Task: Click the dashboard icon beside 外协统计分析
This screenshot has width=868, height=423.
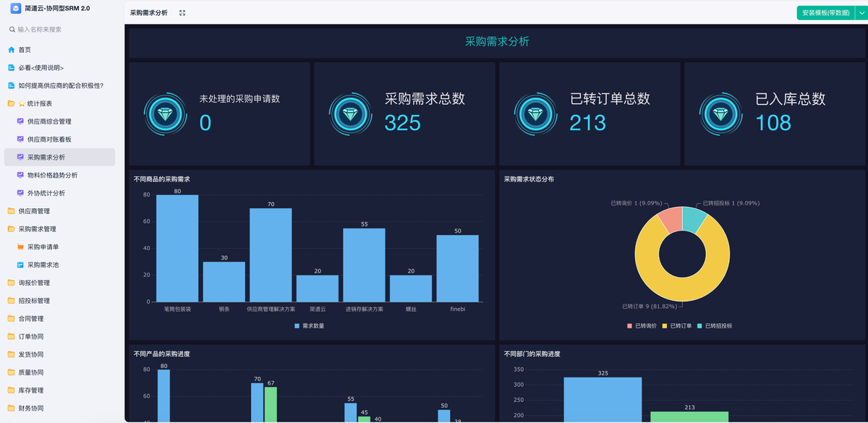Action: [x=20, y=193]
